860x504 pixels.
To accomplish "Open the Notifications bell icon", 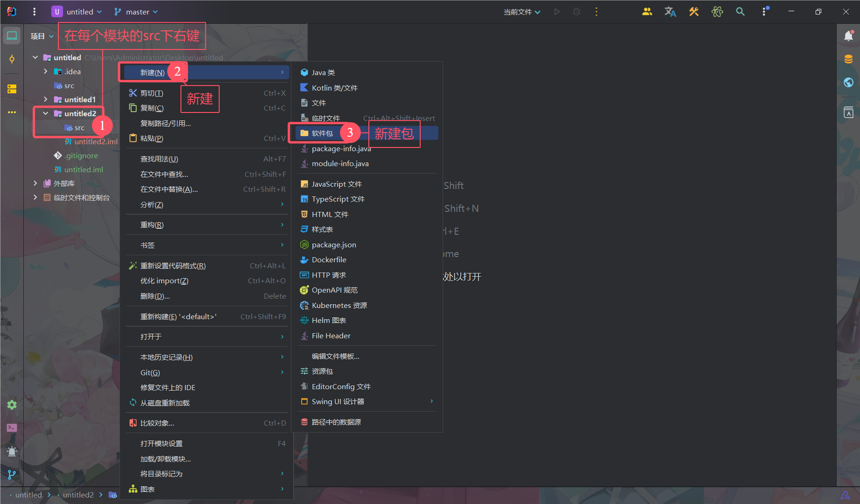I will click(848, 36).
